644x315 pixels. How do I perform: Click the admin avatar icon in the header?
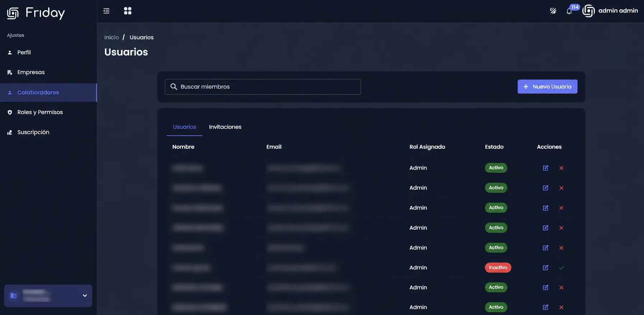coord(588,11)
